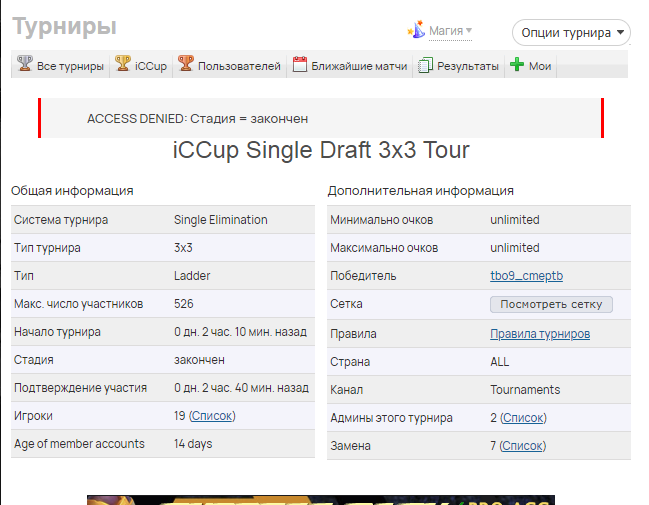Screen dimensions: 649x505
Task: Select the Мои tab
Action: pos(531,65)
